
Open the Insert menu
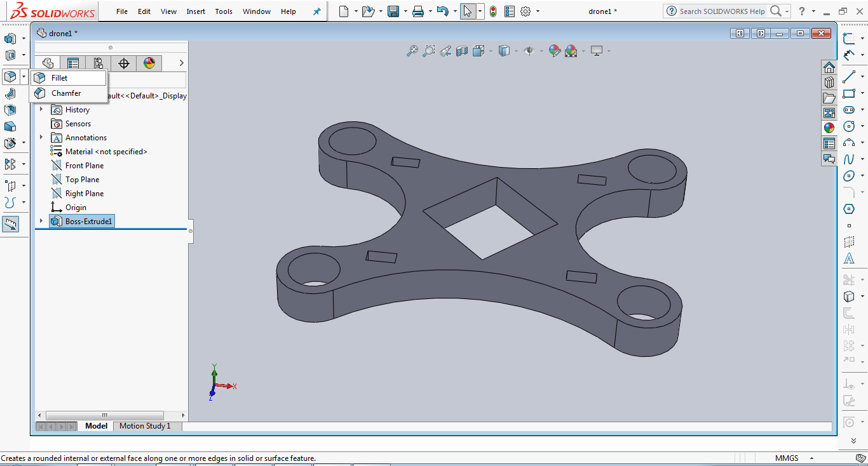click(196, 11)
